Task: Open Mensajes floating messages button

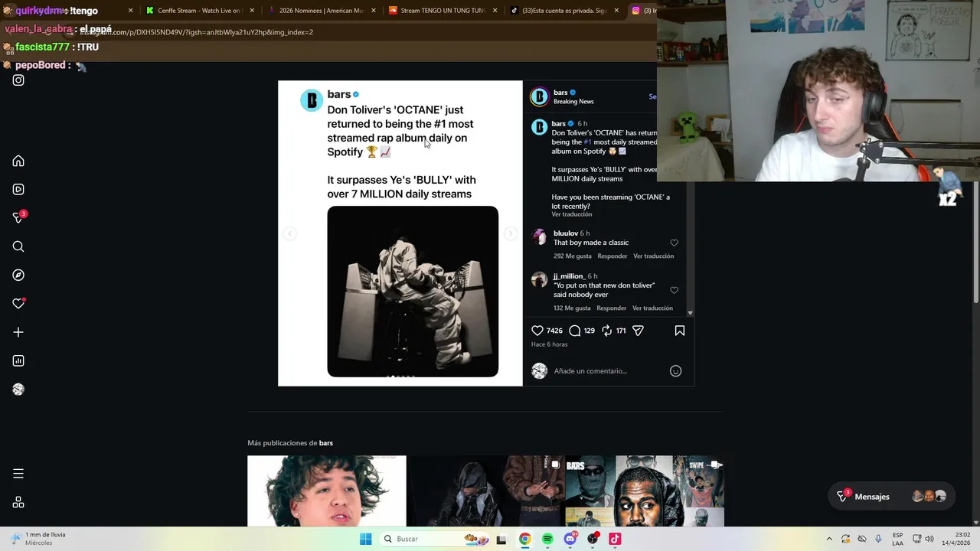Action: [x=891, y=497]
